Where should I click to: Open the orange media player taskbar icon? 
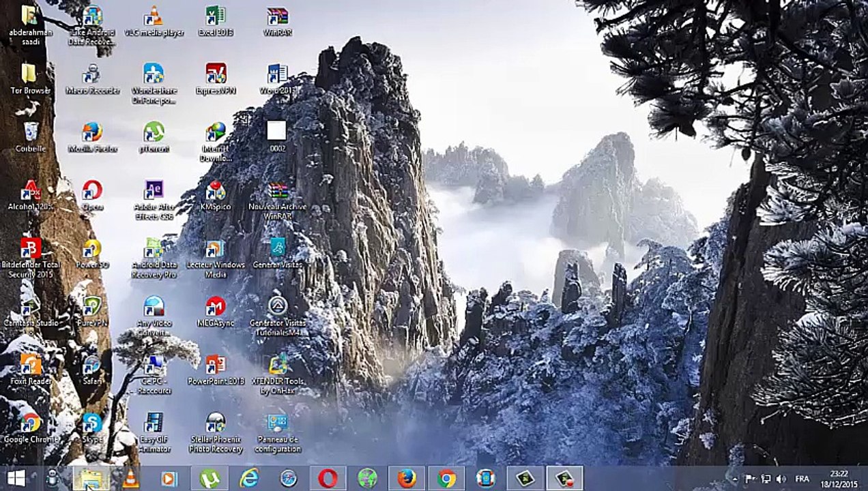169,478
